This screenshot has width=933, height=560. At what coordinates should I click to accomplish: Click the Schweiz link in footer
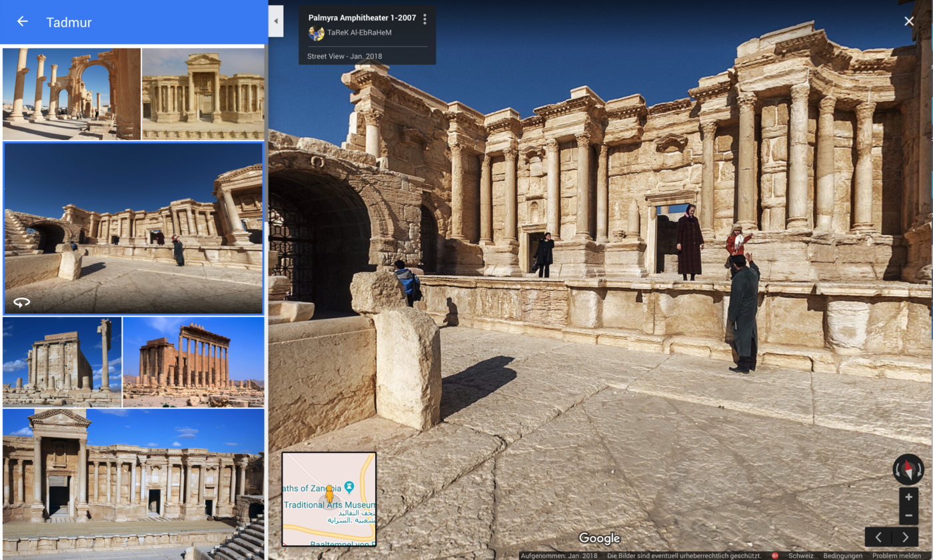pos(800,555)
